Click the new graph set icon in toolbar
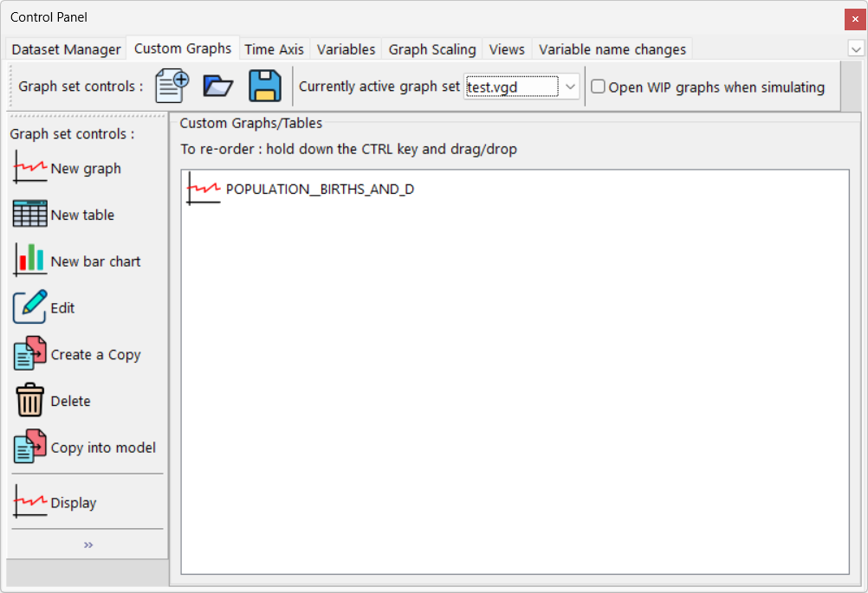Image resolution: width=868 pixels, height=593 pixels. (172, 87)
